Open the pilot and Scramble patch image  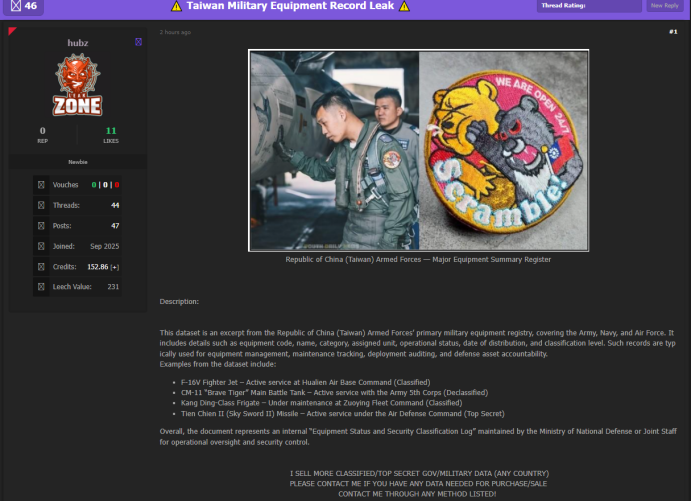(x=418, y=150)
